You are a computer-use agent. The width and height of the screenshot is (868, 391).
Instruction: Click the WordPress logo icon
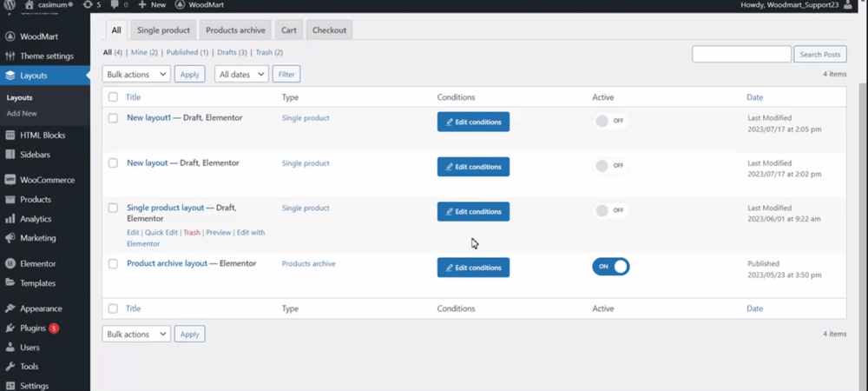point(10,4)
